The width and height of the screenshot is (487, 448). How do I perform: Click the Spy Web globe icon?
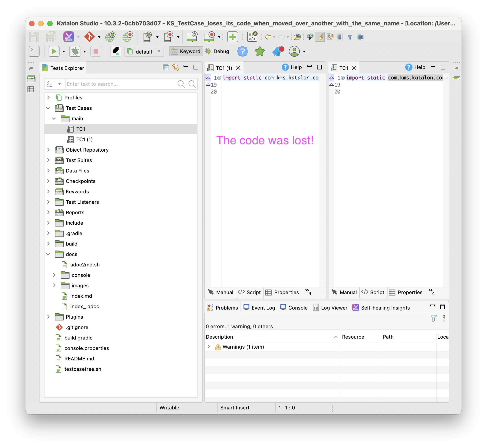110,37
